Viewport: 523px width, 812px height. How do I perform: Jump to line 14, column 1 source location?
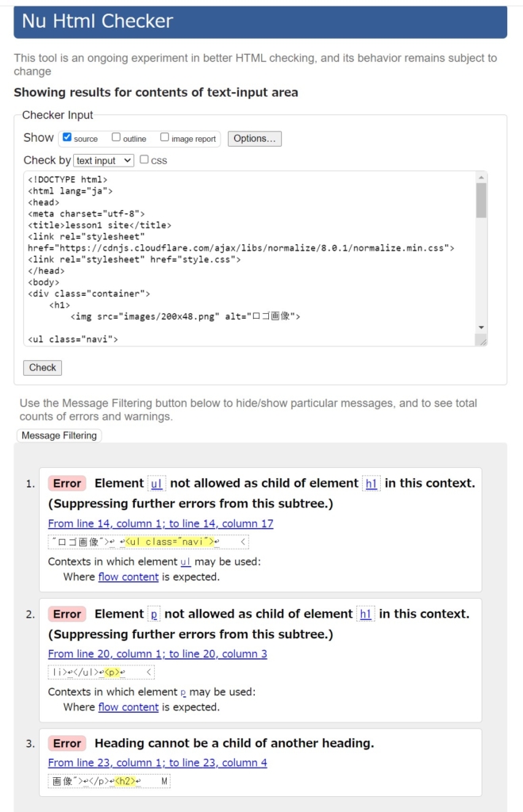[x=160, y=523]
